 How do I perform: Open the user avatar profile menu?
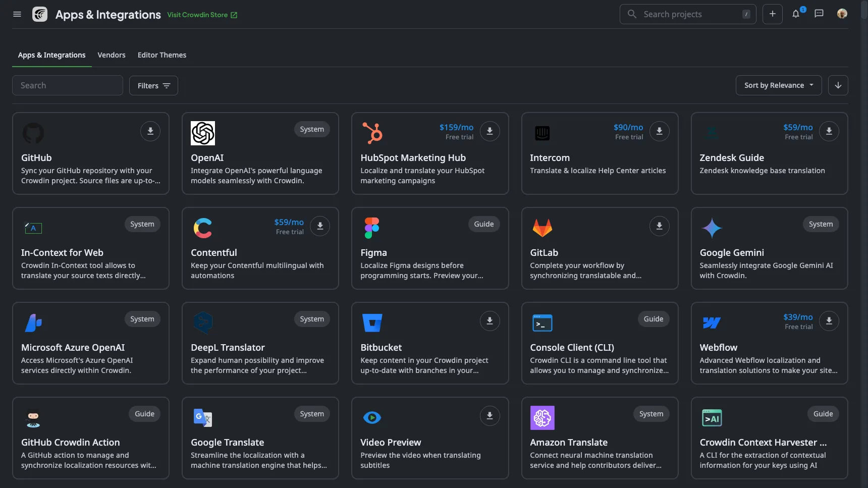point(842,14)
